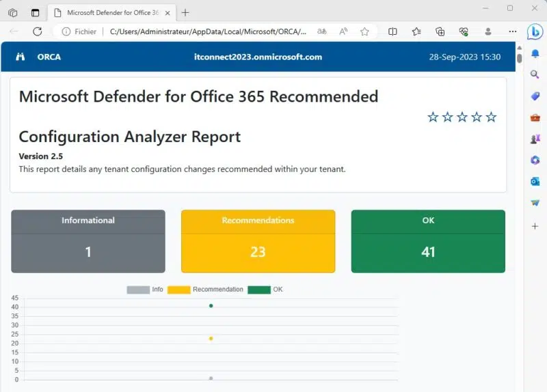Click the Configuration Analyzer Report heading
The height and width of the screenshot is (392, 547).
point(130,137)
